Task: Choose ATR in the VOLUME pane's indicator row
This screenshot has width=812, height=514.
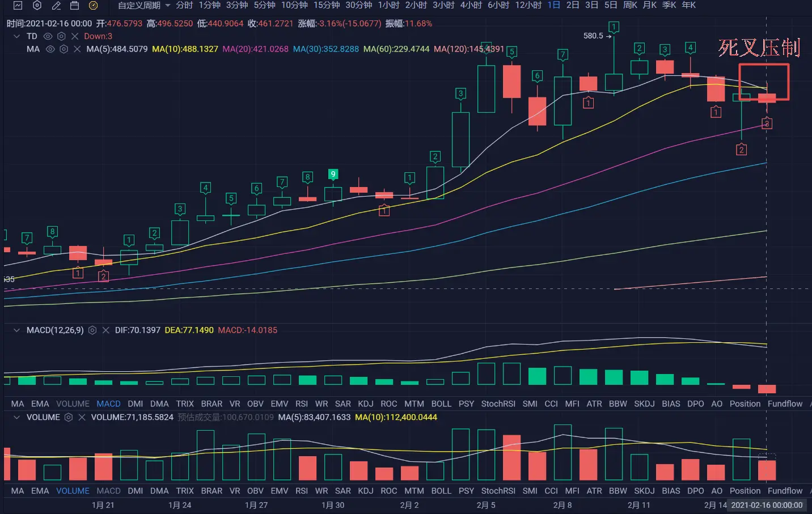Action: click(x=594, y=491)
